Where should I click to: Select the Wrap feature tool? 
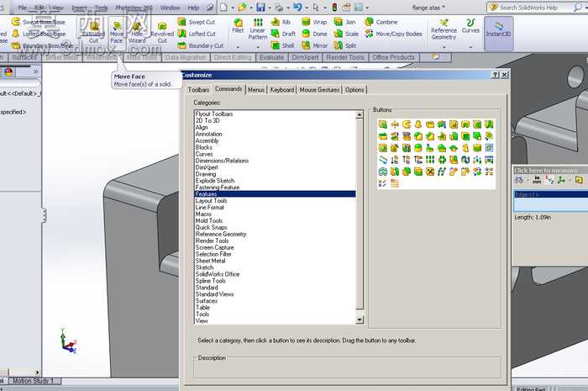314,22
